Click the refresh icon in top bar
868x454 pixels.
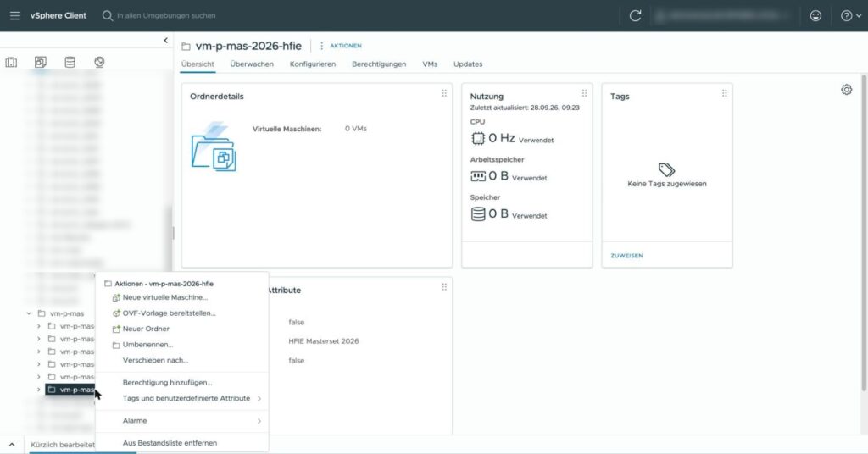coord(635,15)
